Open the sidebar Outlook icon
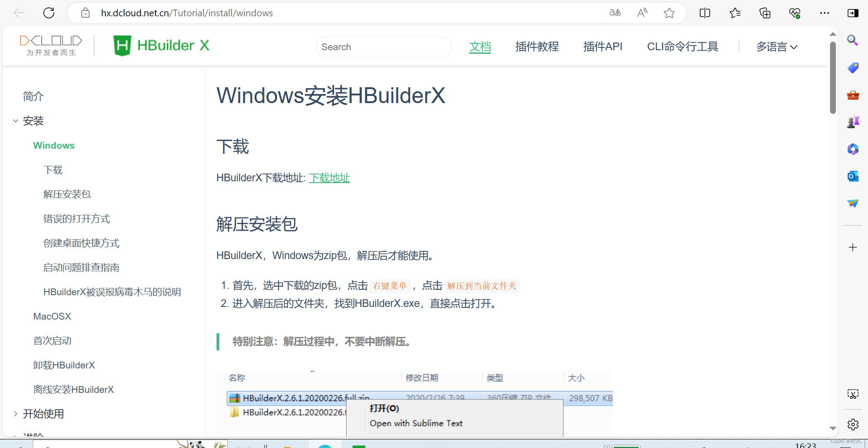Screen dimensions: 868x448 (x=853, y=176)
